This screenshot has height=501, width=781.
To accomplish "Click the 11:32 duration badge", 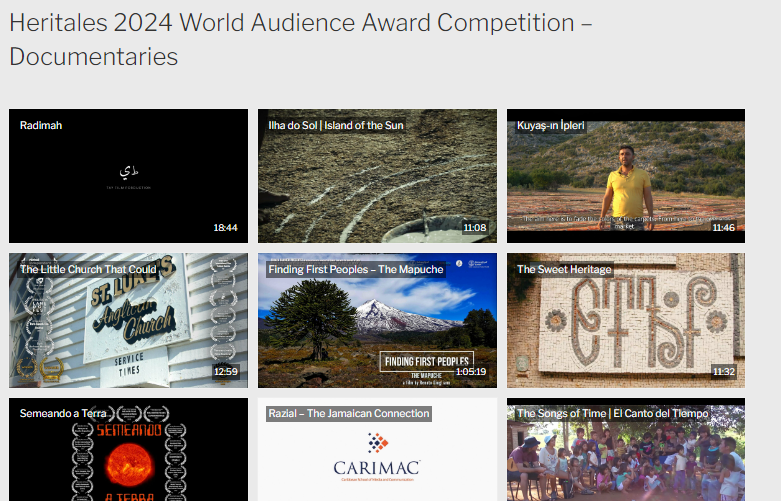I will (724, 372).
